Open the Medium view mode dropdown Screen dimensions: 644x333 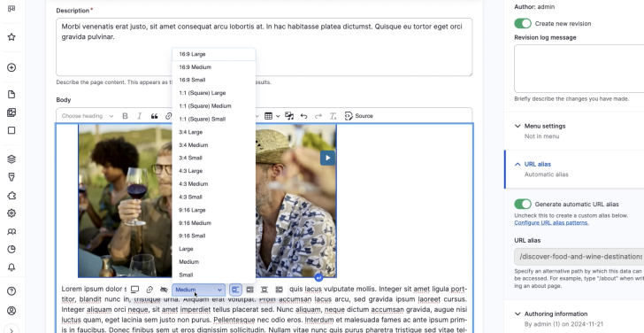coord(199,290)
